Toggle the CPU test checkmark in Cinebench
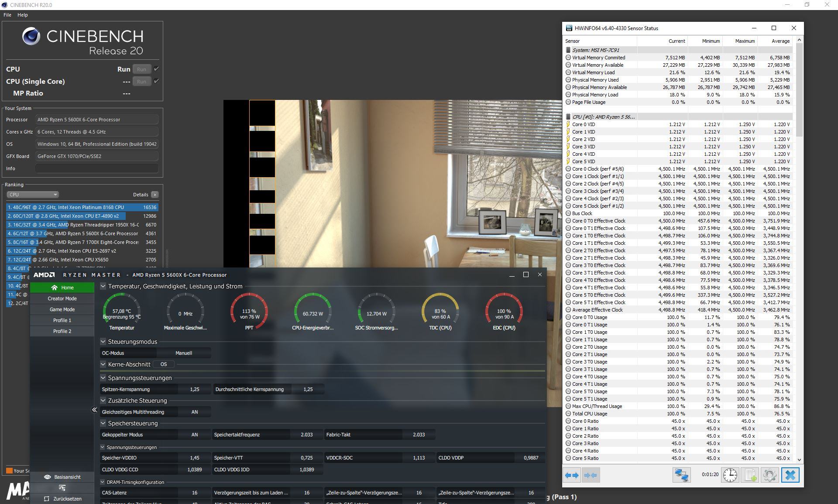 (x=156, y=69)
